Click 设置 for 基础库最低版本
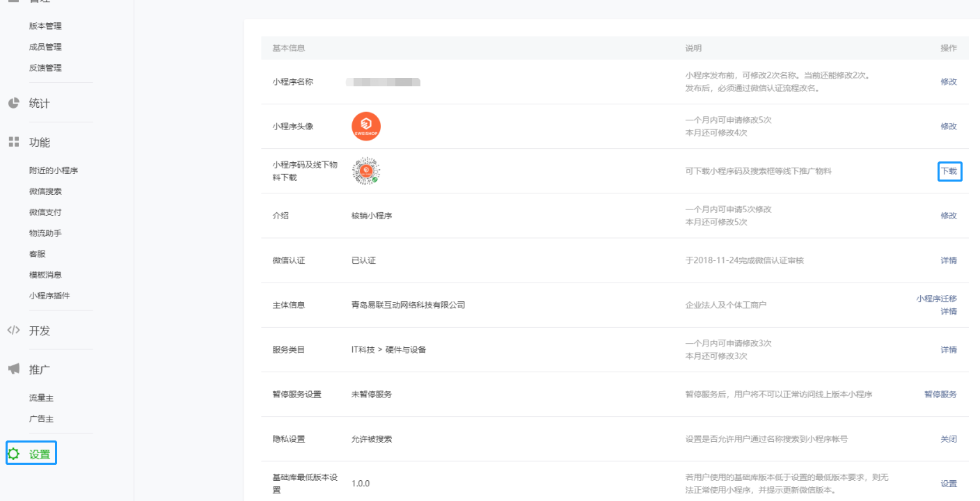The width and height of the screenshot is (980, 501). pos(949,484)
